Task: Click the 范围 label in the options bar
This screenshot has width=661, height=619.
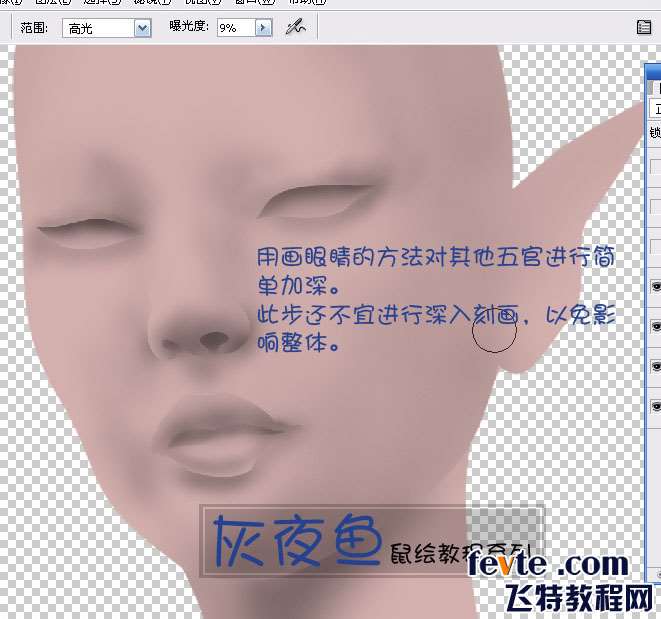Action: (x=34, y=28)
